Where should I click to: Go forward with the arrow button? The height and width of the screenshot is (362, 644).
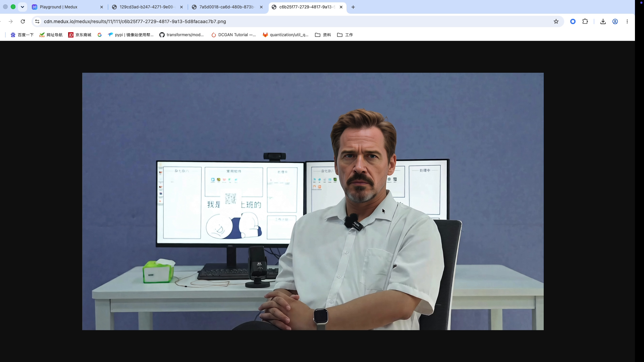pyautogui.click(x=11, y=21)
